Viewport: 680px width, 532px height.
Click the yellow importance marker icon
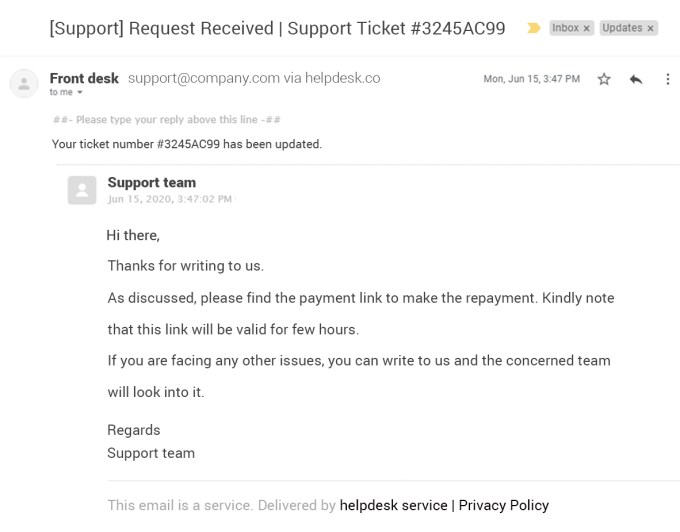pos(533,28)
